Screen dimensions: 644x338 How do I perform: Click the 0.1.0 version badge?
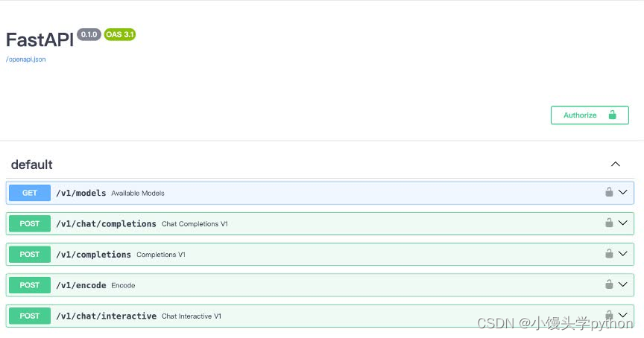coord(89,34)
